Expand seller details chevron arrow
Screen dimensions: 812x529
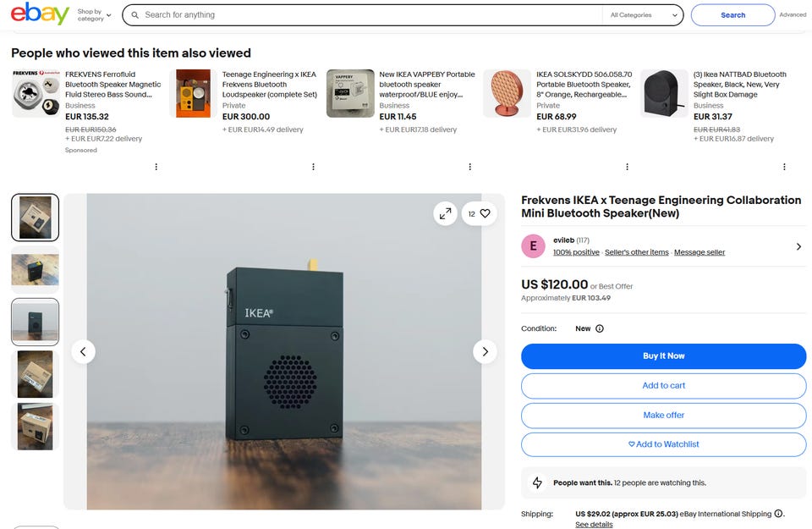(x=798, y=246)
